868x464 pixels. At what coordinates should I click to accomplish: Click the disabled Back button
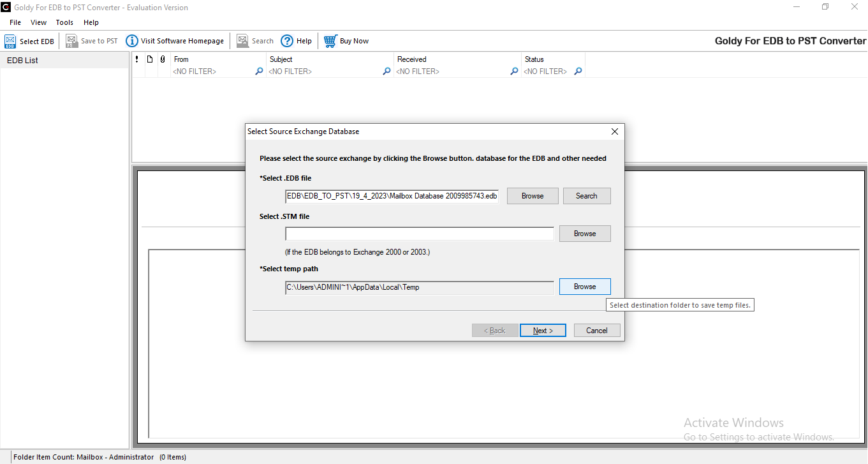click(x=495, y=331)
